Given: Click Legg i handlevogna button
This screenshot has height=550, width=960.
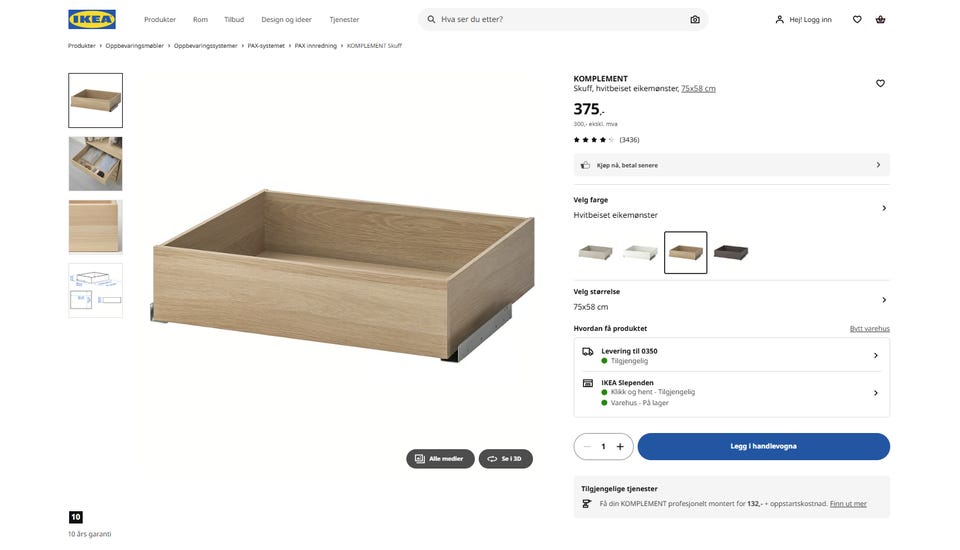Looking at the screenshot, I should click(x=763, y=447).
